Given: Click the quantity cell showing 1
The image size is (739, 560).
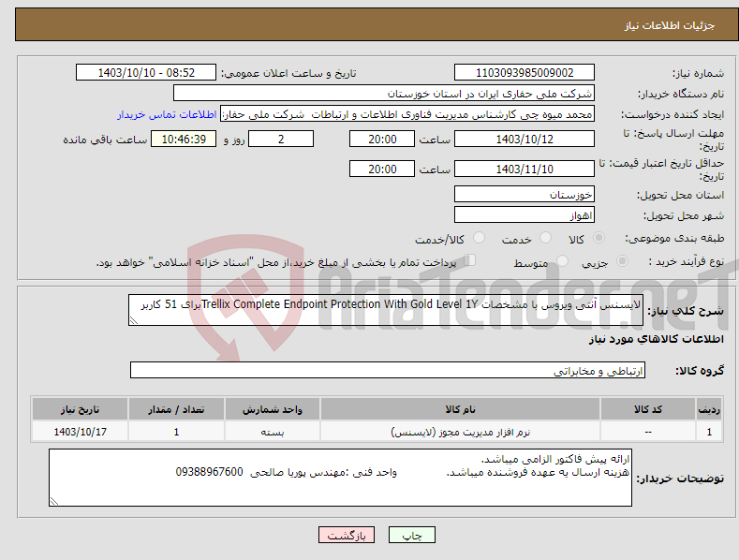Looking at the screenshot, I should (176, 432).
